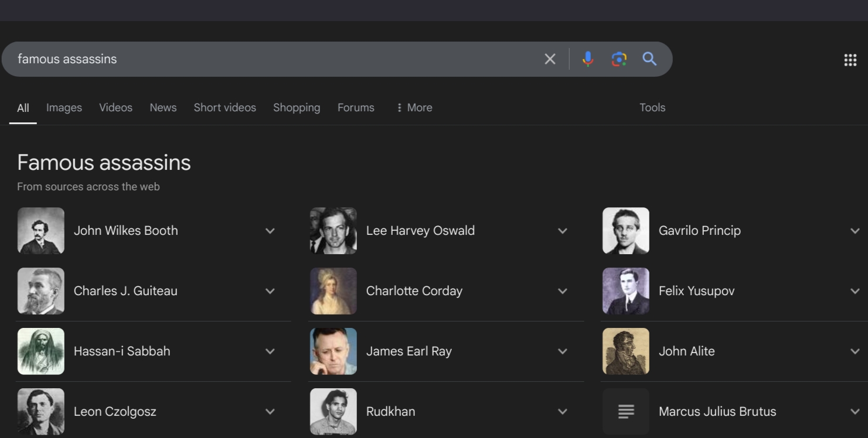Open the Hassan-i Sabbah illustration thumbnail
Screen dimensions: 868x438
pyautogui.click(x=41, y=351)
